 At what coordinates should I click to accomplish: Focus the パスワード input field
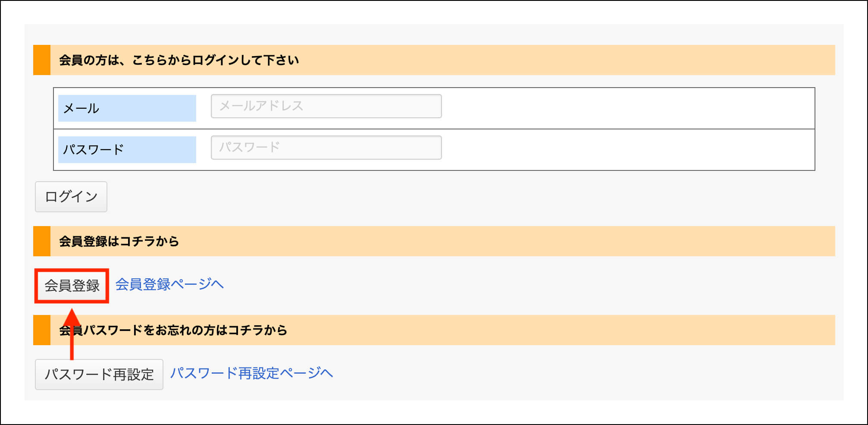click(326, 148)
